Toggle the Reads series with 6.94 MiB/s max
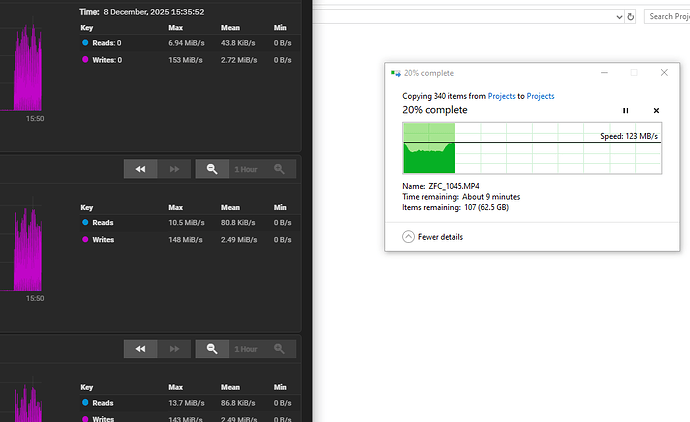 [x=103, y=43]
